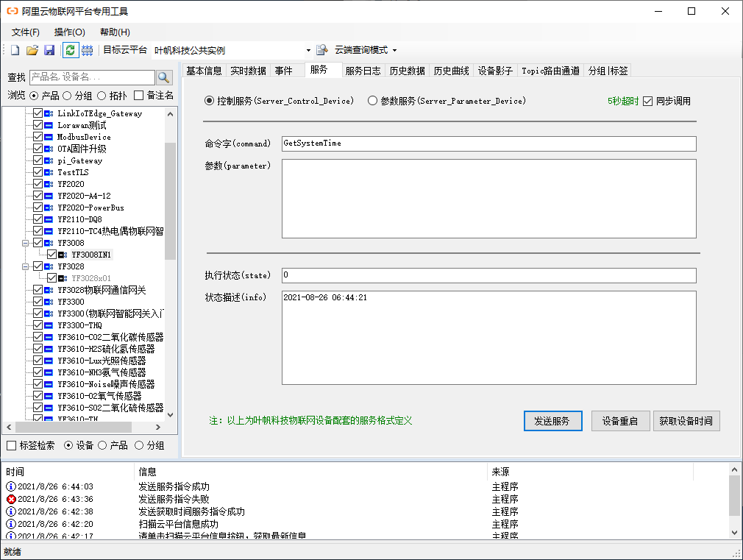Open the 目标云平台 instance dropdown
The image size is (743, 560).
tap(308, 50)
